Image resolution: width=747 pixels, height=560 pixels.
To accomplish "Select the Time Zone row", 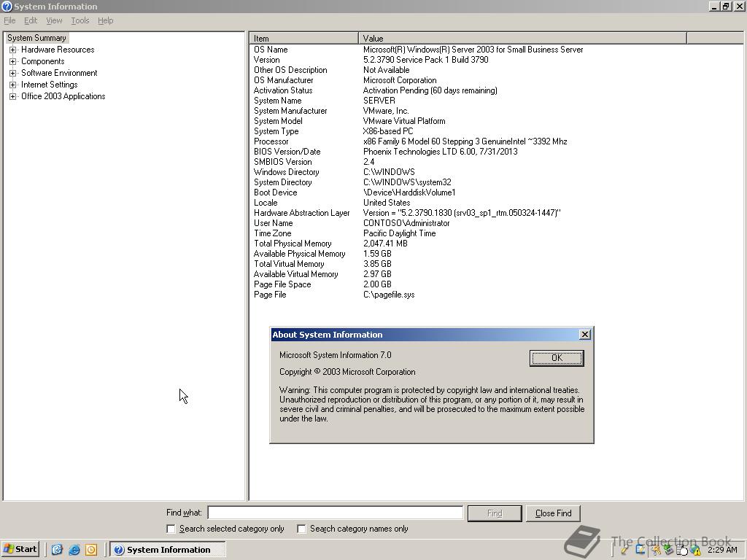I will click(345, 233).
